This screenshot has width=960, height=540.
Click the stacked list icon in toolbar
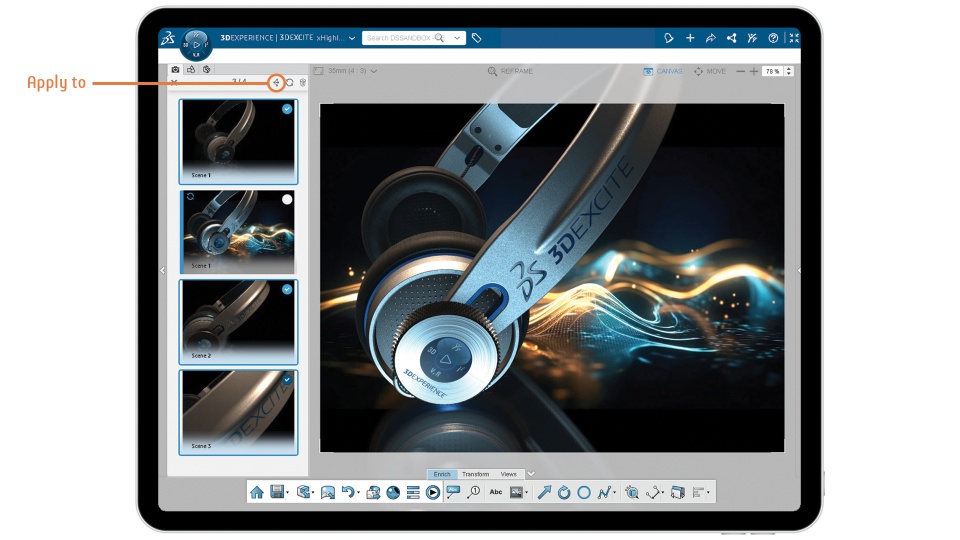tap(413, 492)
